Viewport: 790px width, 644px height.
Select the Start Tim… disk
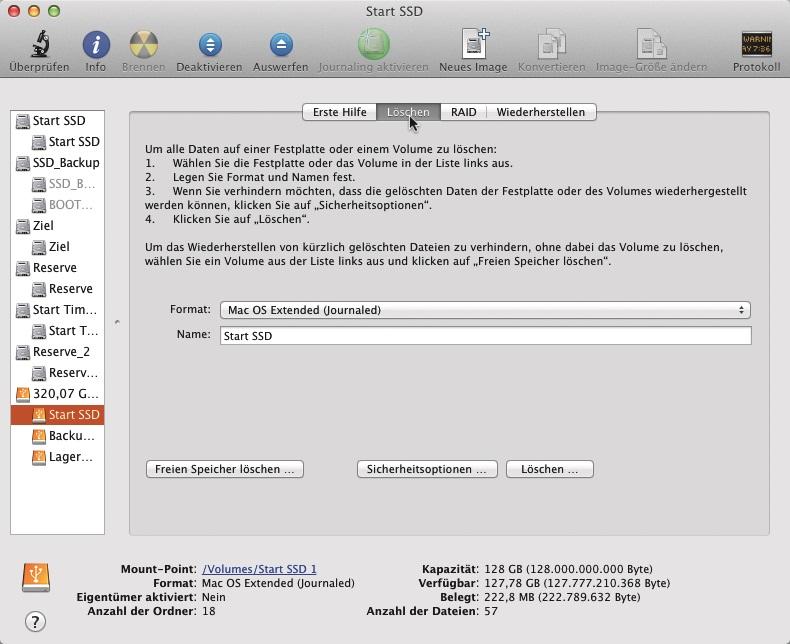click(57, 310)
